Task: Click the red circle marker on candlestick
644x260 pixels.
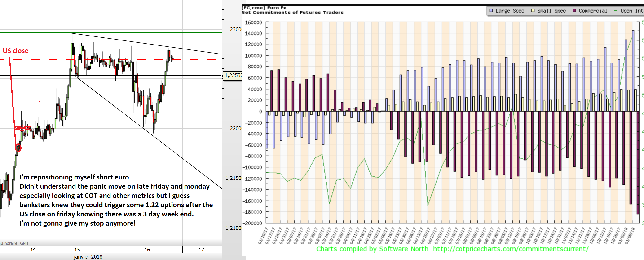Action: click(18, 148)
